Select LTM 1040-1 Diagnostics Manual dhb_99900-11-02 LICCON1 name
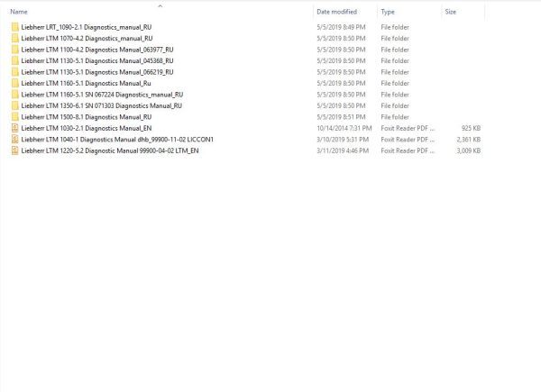541x392 pixels. tap(117, 140)
